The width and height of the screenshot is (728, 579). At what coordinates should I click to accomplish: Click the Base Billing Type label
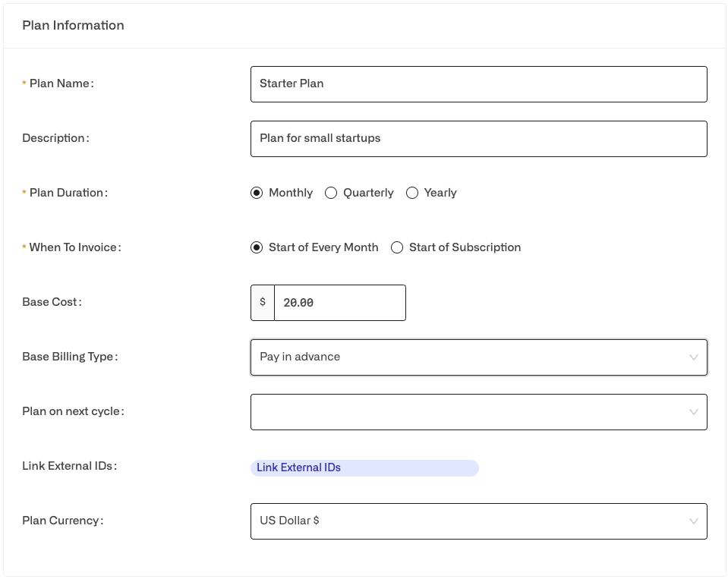(70, 357)
